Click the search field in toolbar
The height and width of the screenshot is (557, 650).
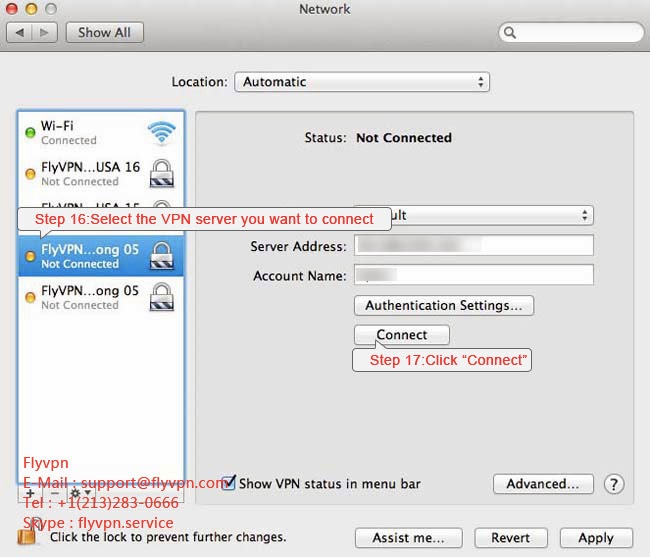point(571,32)
